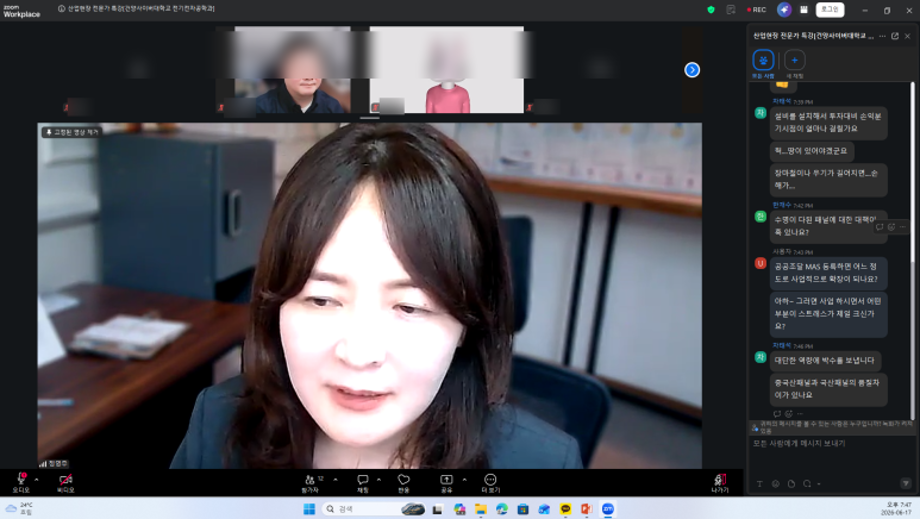Open the notes icon beside the shield
Screen dimensions: 920x519
(x=730, y=9)
